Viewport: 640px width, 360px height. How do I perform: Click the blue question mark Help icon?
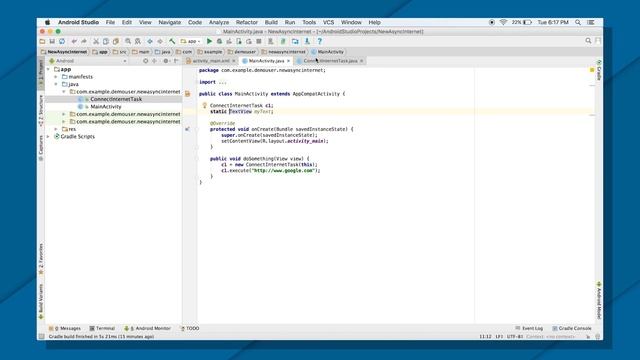point(320,41)
